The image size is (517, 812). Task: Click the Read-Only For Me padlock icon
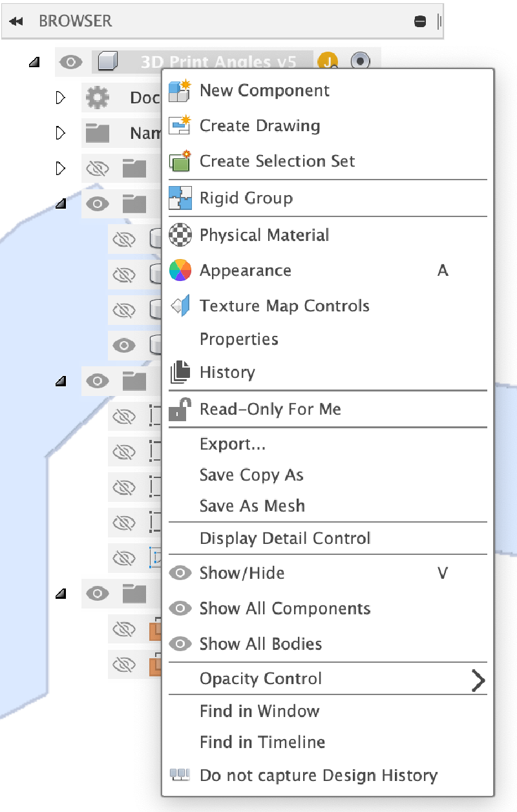(180, 409)
